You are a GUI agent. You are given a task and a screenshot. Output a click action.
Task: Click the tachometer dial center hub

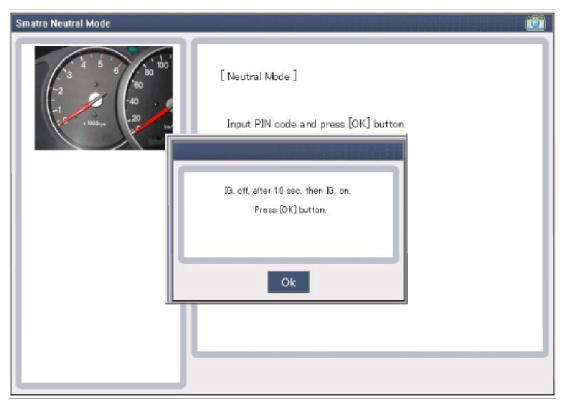tap(95, 99)
